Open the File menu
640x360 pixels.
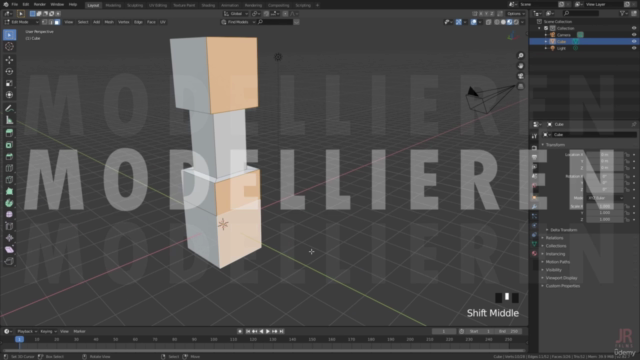point(14,4)
